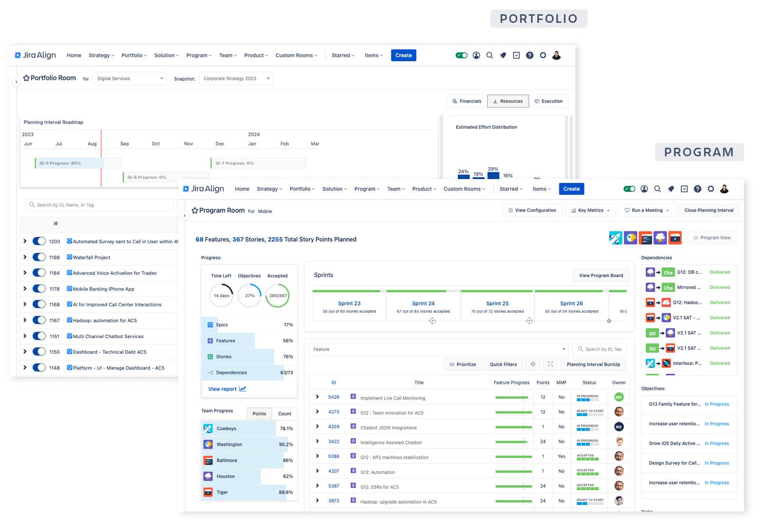Open the Help question mark icon
Image resolution: width=763 pixels, height=532 pixels.
pos(697,189)
